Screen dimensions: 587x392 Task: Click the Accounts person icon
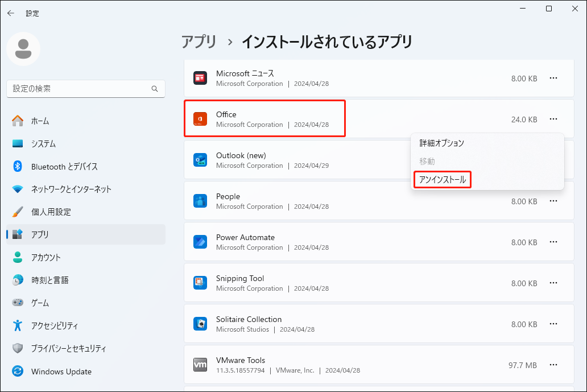(18, 257)
